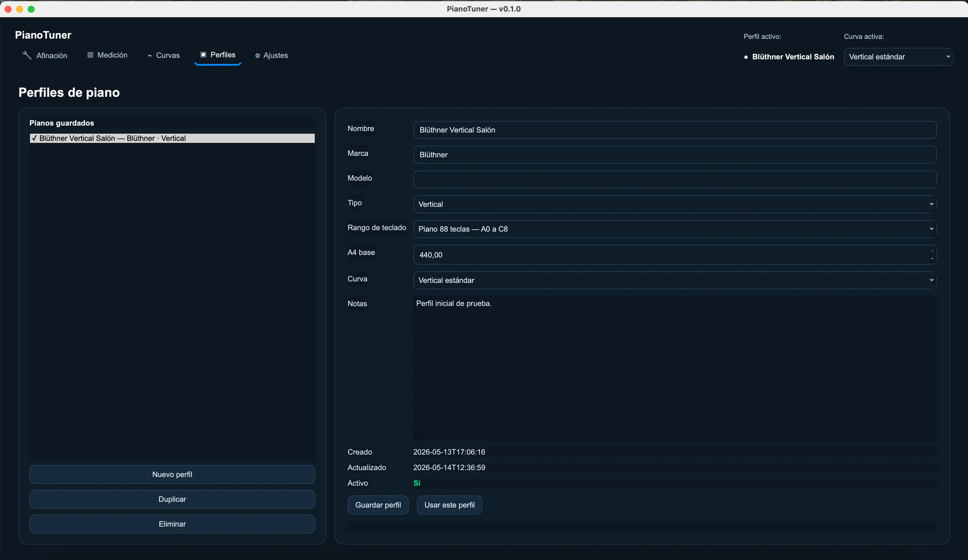The height and width of the screenshot is (560, 968).
Task: Click the Eliminar button
Action: coord(172,524)
